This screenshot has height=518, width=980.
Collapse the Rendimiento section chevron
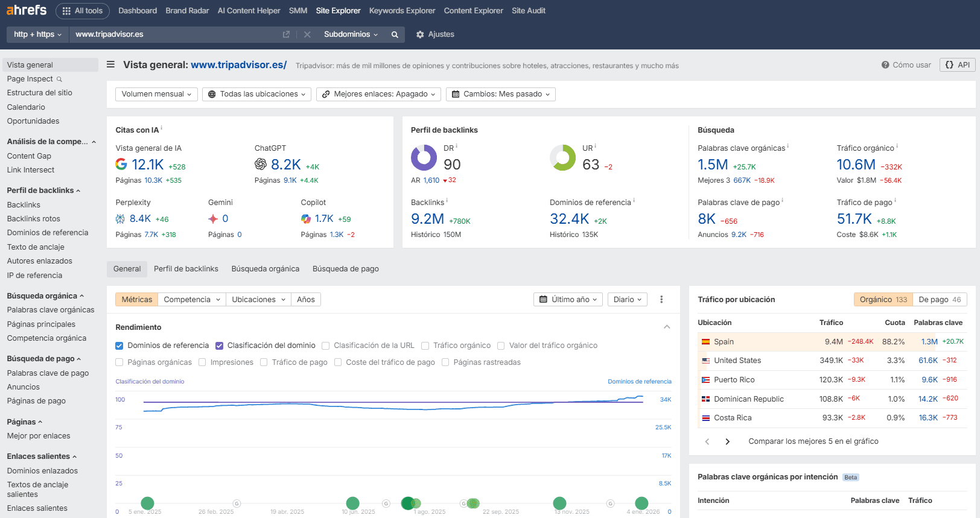click(667, 327)
